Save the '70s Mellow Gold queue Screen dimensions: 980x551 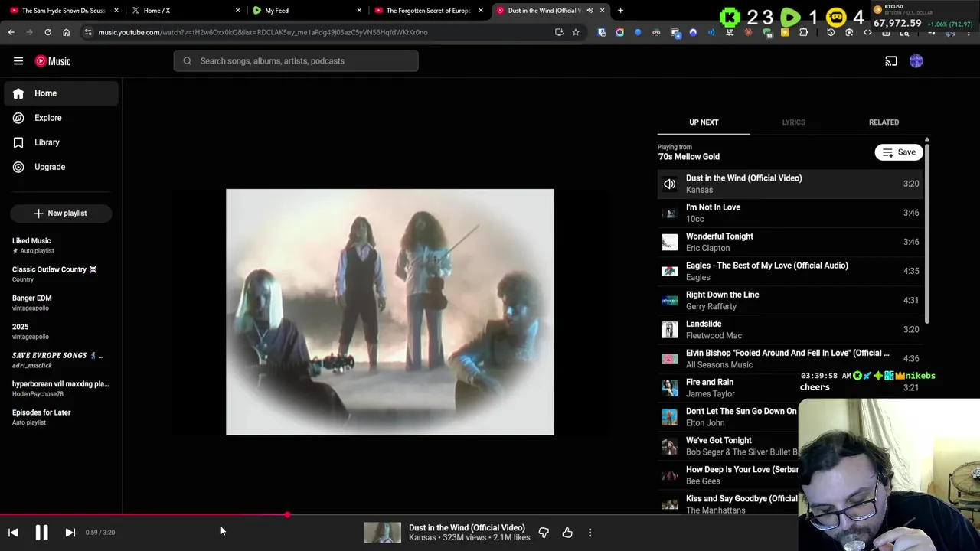[899, 152]
